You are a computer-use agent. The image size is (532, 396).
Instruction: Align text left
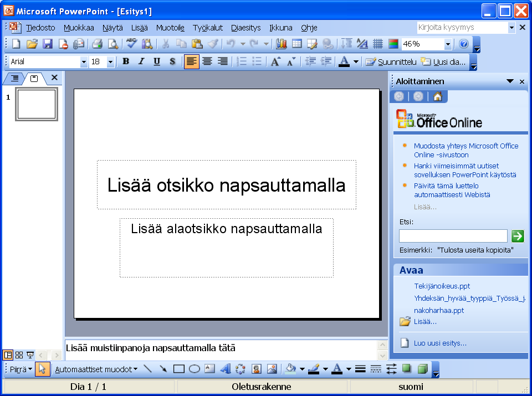[x=191, y=61]
